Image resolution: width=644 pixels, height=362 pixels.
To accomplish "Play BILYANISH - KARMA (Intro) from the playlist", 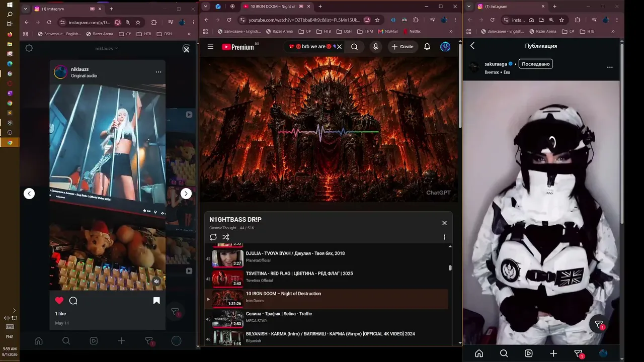I will pyautogui.click(x=326, y=337).
